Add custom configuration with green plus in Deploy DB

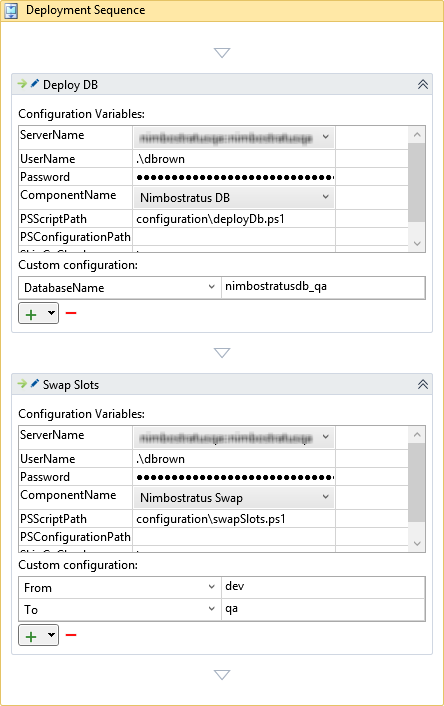click(31, 314)
